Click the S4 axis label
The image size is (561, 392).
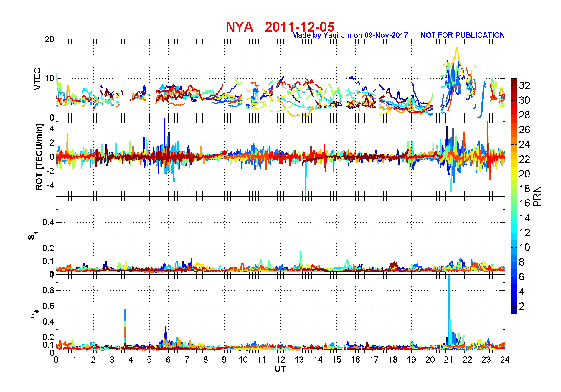[x=33, y=235]
